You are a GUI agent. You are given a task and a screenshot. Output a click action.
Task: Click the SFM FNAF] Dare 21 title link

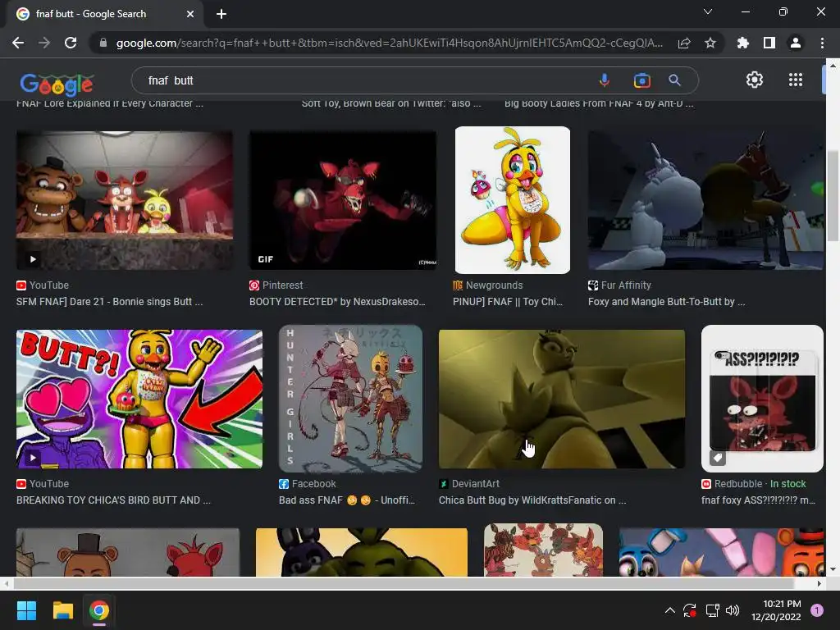tap(109, 302)
